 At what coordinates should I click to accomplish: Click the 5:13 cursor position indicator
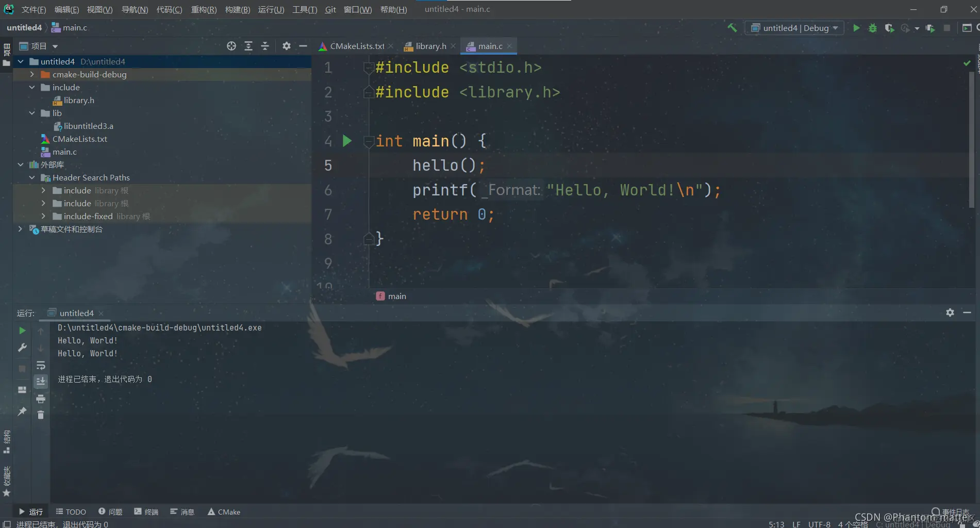click(x=776, y=524)
